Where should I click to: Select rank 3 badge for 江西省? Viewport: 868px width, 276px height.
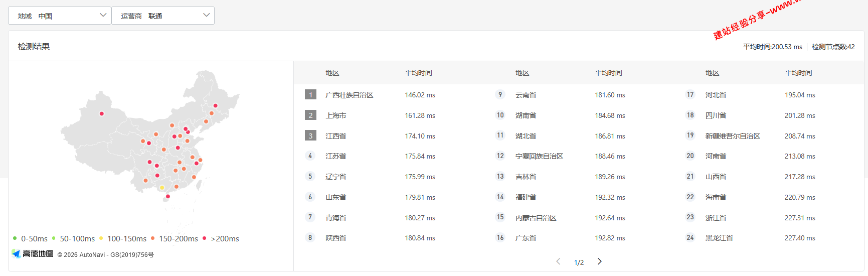(x=310, y=136)
